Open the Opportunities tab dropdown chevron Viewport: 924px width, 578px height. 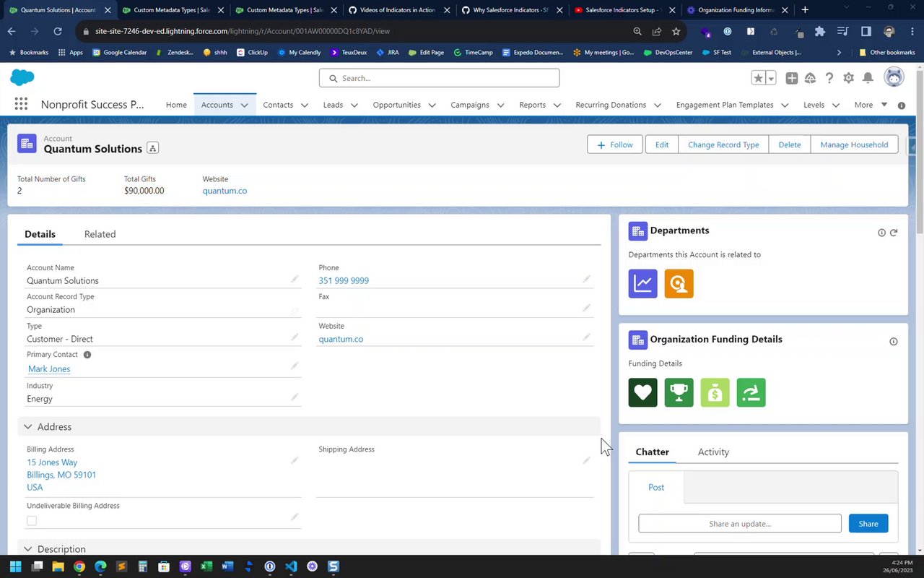click(432, 105)
